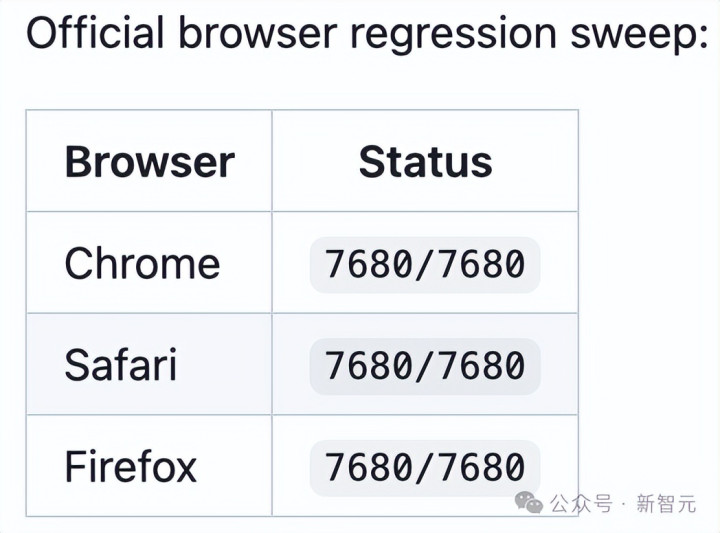Click the word "Official" in the heading
Image resolution: width=720 pixels, height=533 pixels.
[95, 33]
